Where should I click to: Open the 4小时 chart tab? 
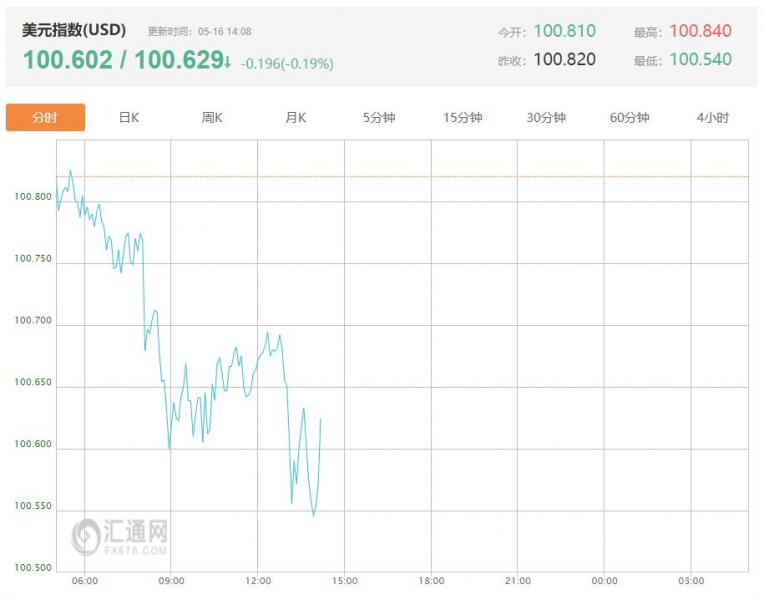(x=712, y=117)
